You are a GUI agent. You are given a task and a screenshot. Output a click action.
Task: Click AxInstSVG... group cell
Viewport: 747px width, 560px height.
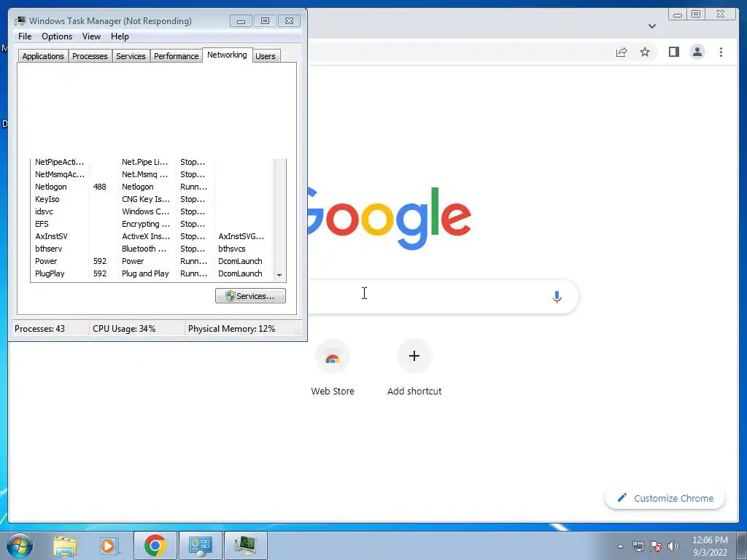[241, 236]
